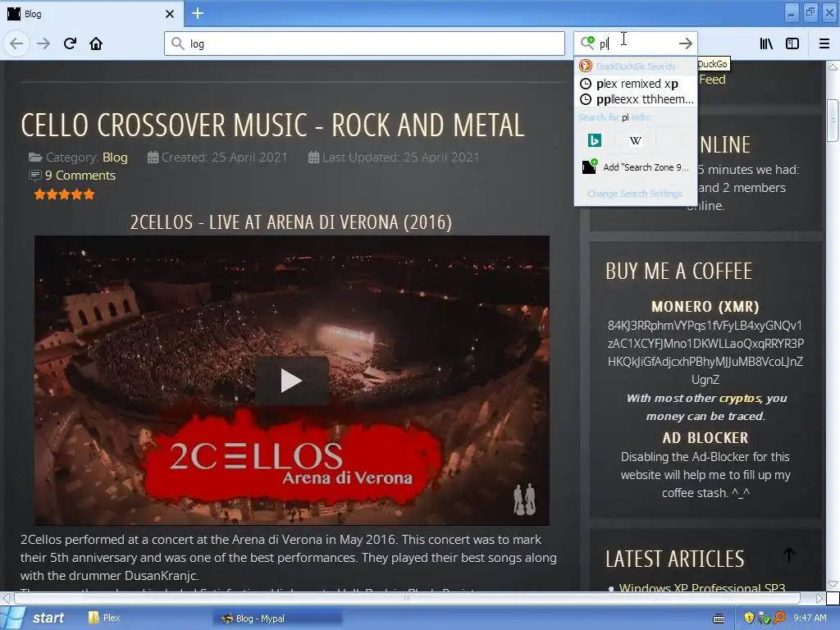
Task: Open the Library toolbar button
Action: coord(766,43)
